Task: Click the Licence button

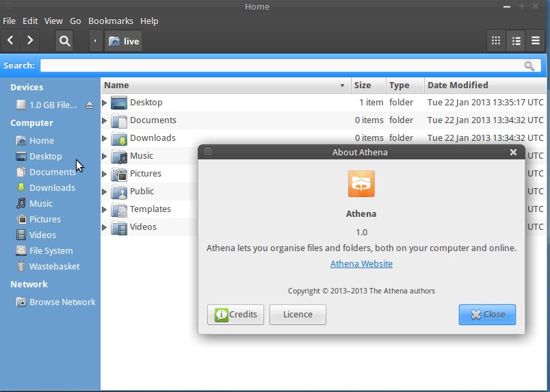Action: 298,315
